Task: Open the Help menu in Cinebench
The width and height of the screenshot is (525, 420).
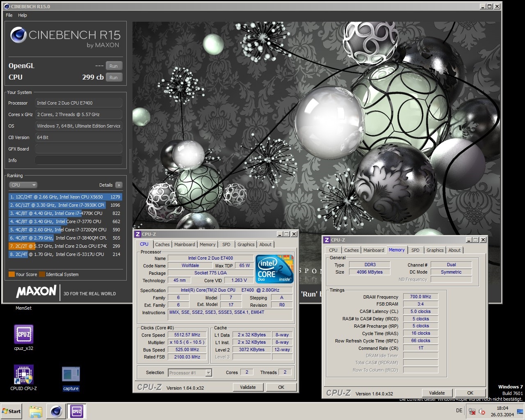Action: coord(23,15)
